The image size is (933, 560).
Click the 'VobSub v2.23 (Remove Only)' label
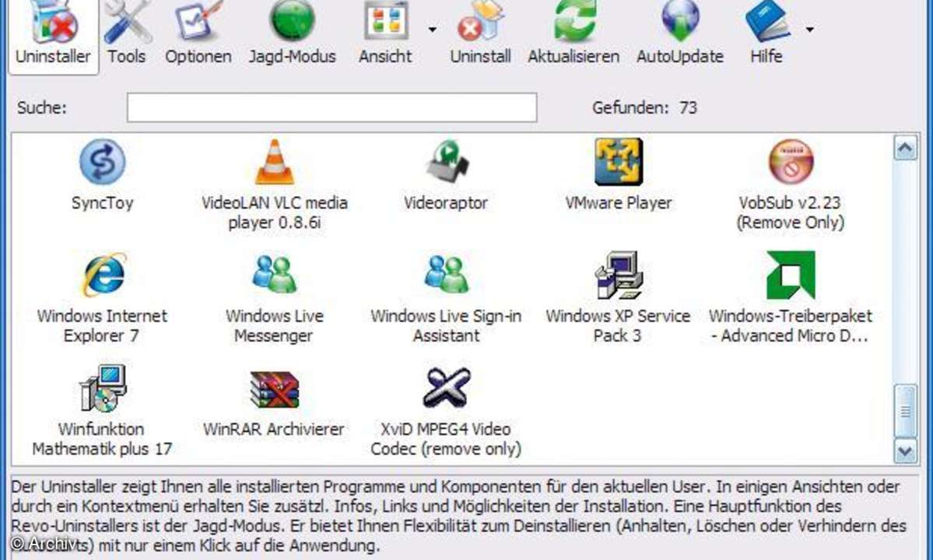point(790,213)
